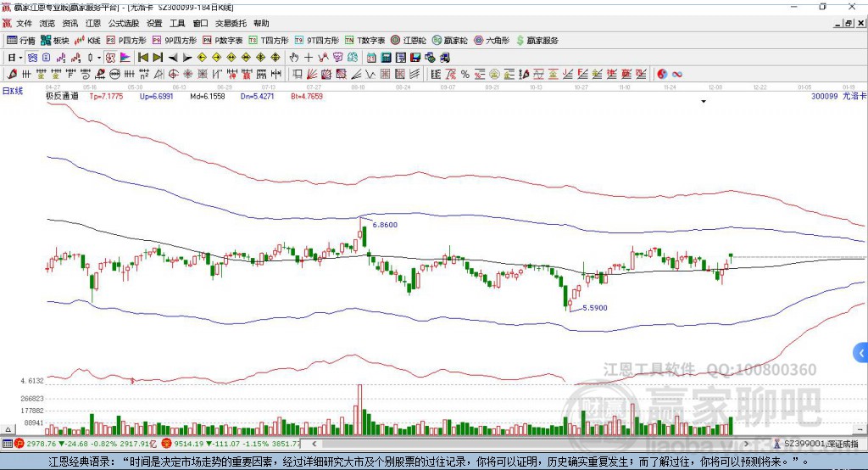Click the last yellow diamond arrow icon
Screen dimensions: 868x470
pyautogui.click(x=275, y=58)
